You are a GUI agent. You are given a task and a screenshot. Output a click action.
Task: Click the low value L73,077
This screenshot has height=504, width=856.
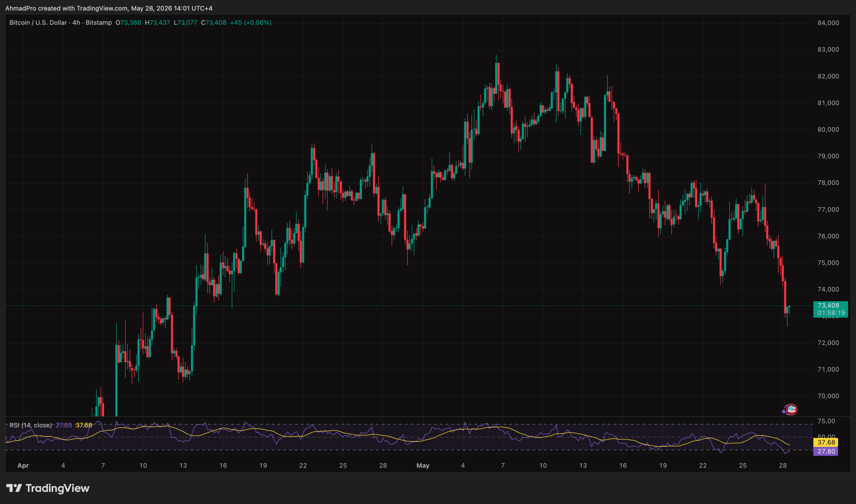tap(186, 23)
